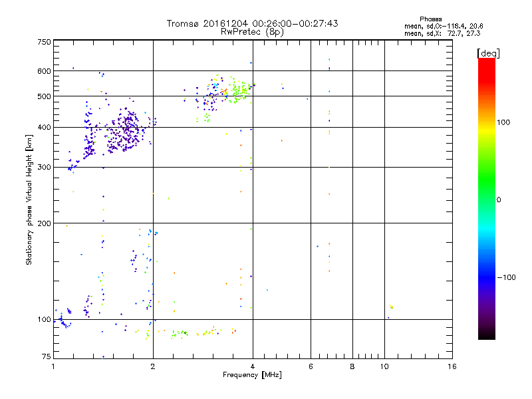Click the 'mean, sd,X: 72.7, 27.3' line
This screenshot has width=532, height=399.
tap(442, 33)
